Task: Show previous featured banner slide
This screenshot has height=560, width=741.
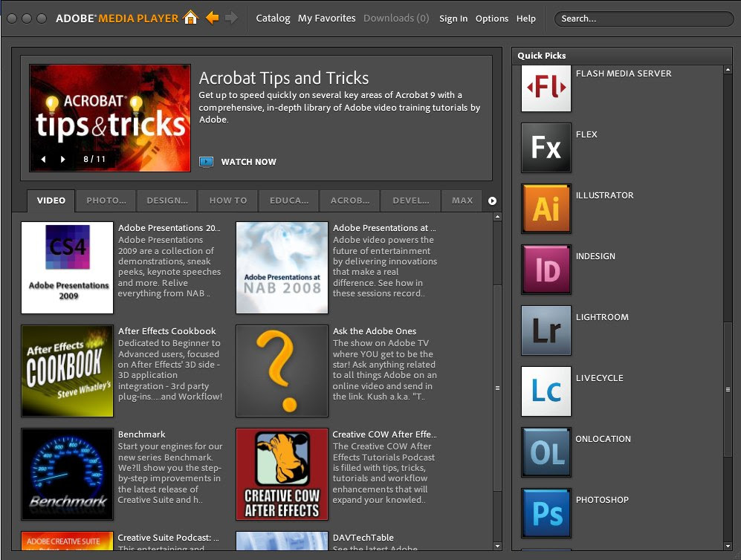Action: (43, 159)
